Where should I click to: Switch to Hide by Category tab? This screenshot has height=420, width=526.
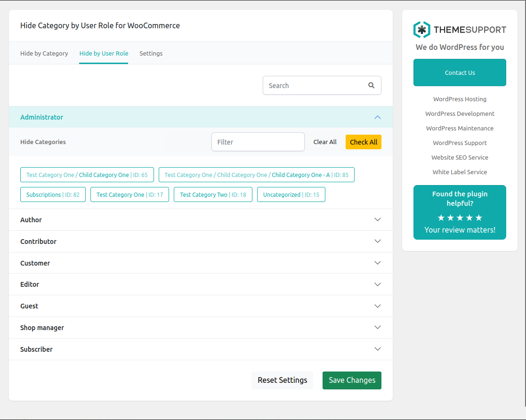[44, 53]
